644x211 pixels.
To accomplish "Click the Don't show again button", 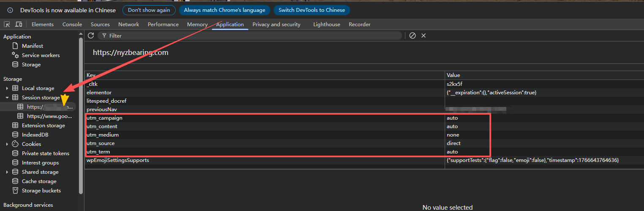I will [149, 10].
